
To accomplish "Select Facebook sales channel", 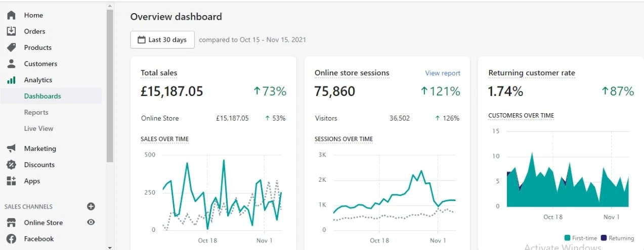I will (39, 239).
